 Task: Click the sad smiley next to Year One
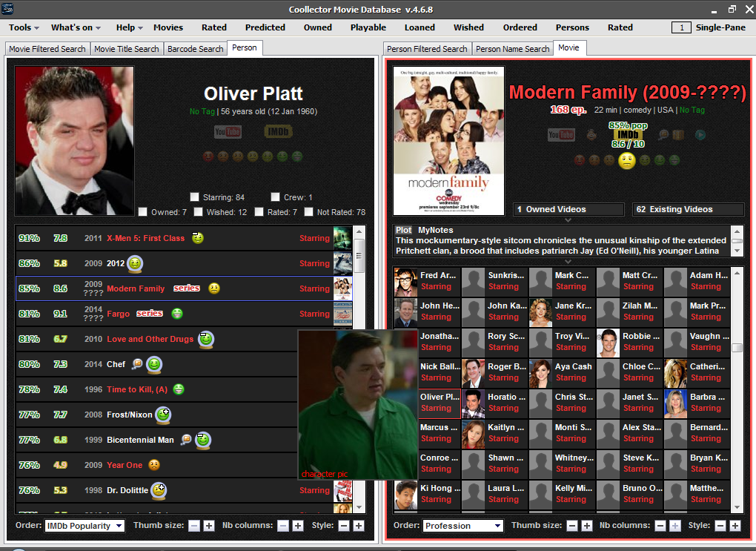[x=154, y=465]
